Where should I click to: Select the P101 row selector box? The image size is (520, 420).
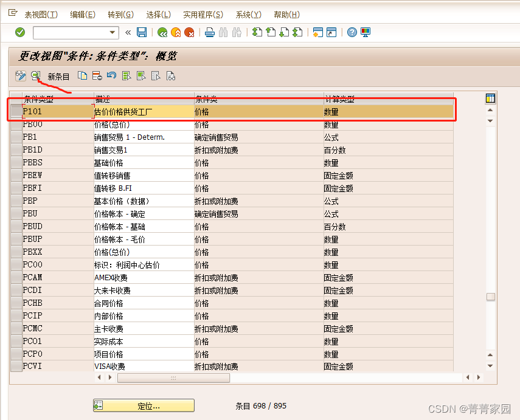click(x=15, y=111)
